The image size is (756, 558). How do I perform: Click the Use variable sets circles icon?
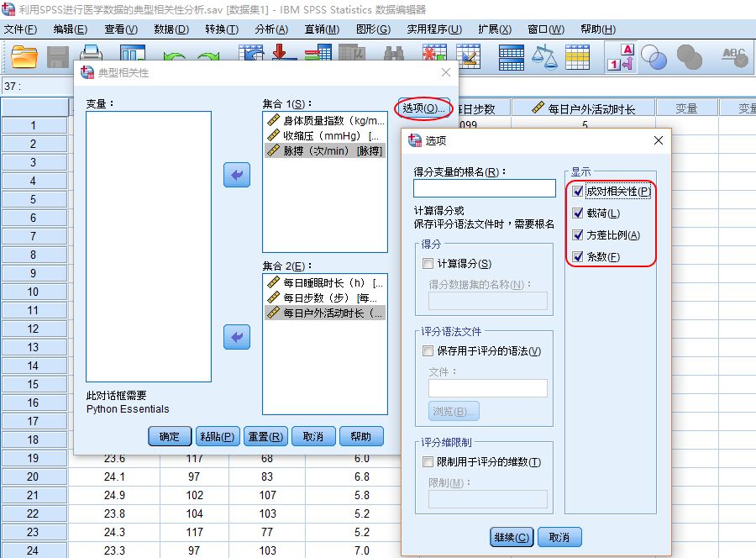(x=654, y=57)
